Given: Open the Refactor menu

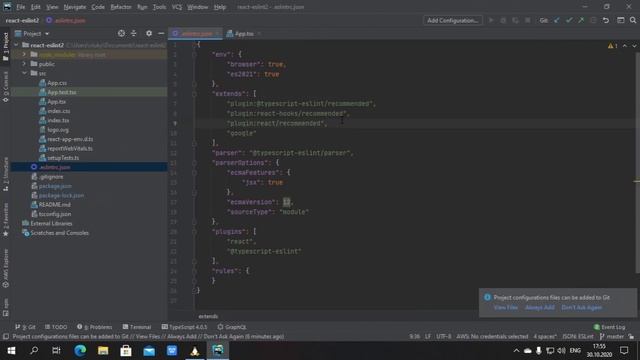Looking at the screenshot, I should [121, 7].
